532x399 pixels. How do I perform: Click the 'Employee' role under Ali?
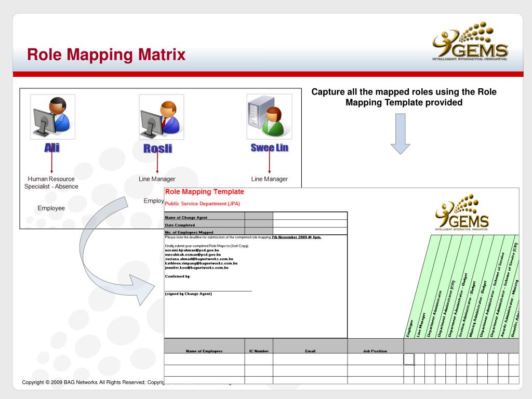[51, 208]
